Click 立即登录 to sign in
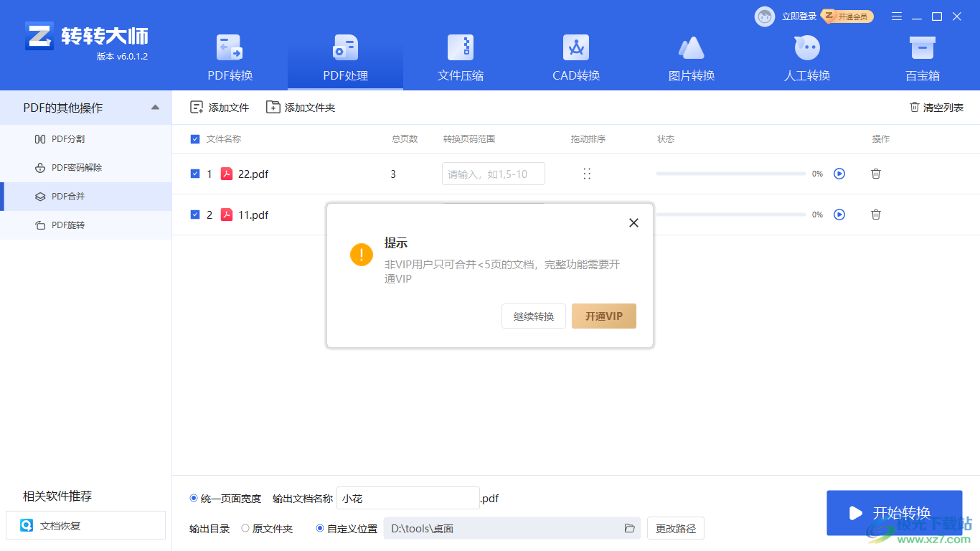The image size is (980, 551). [x=799, y=17]
